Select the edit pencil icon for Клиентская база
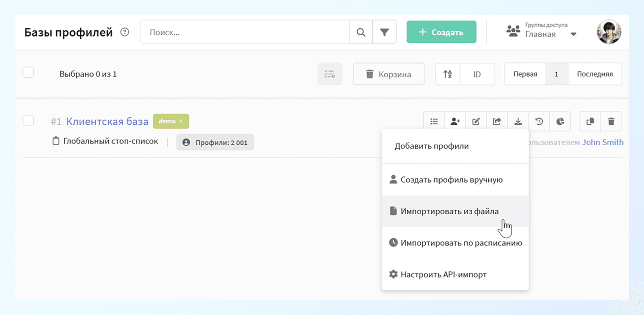The height and width of the screenshot is (315, 644). pos(476,121)
